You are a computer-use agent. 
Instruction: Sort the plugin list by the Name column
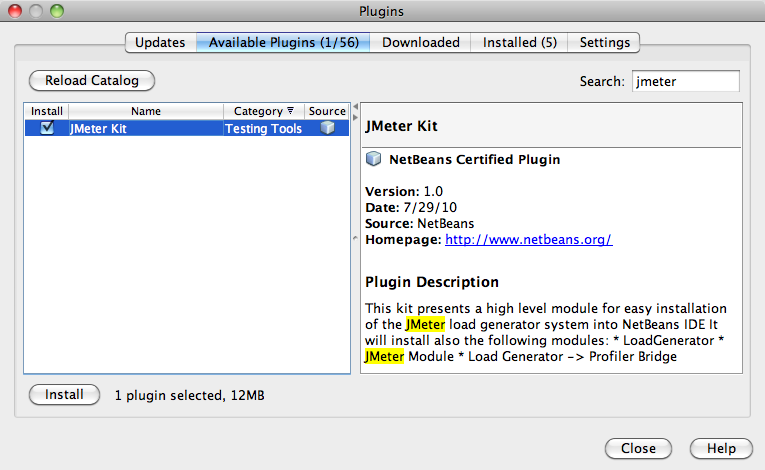[145, 112]
